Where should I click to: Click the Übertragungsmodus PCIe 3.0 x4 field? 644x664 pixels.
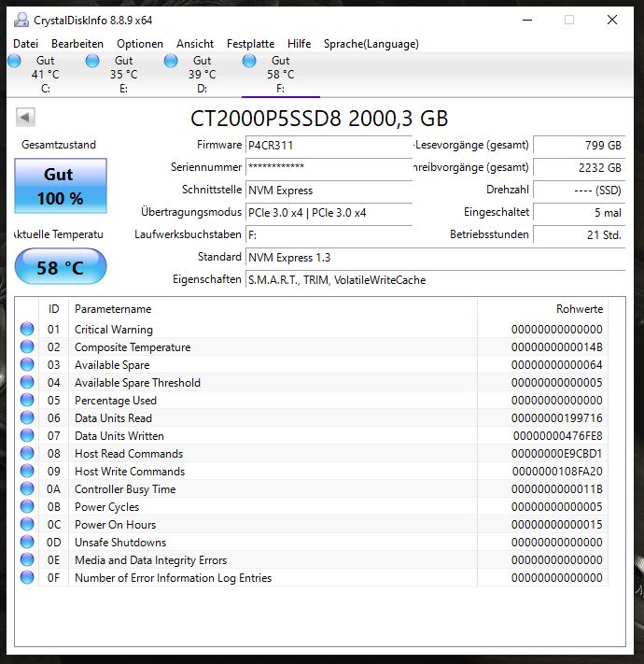tap(329, 213)
